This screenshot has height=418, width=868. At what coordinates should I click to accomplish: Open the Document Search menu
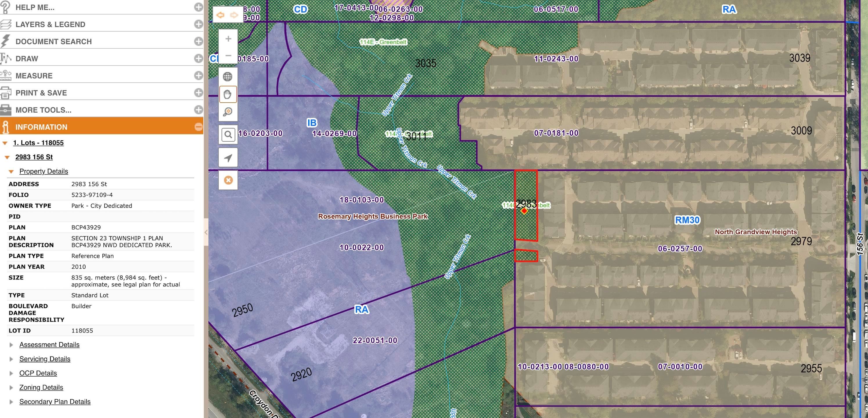(53, 41)
